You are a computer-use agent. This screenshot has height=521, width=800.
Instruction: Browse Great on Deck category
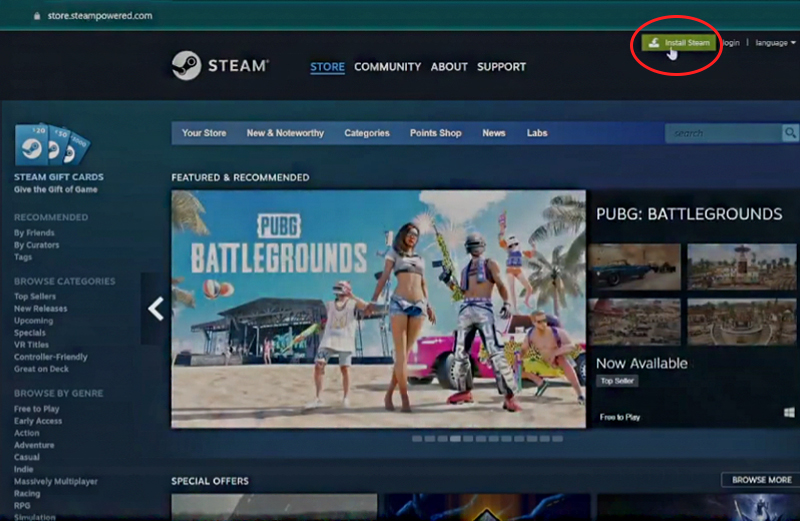coord(41,369)
